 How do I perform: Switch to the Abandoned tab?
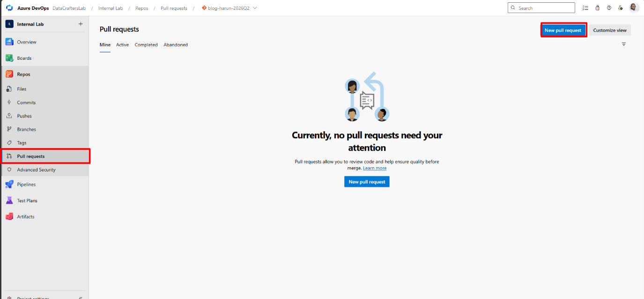tap(176, 45)
